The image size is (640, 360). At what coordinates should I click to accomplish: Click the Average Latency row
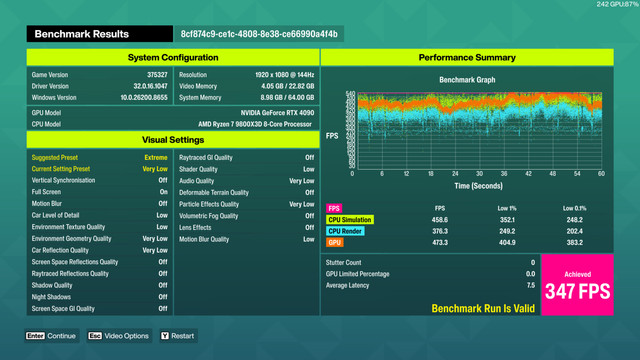click(x=430, y=285)
